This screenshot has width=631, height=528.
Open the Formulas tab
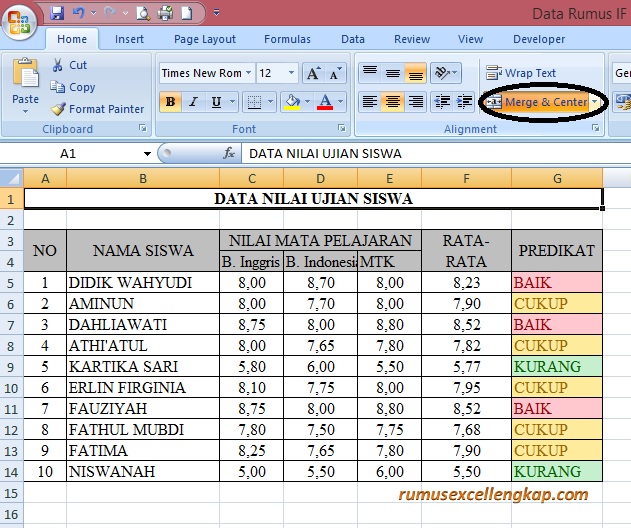point(287,39)
